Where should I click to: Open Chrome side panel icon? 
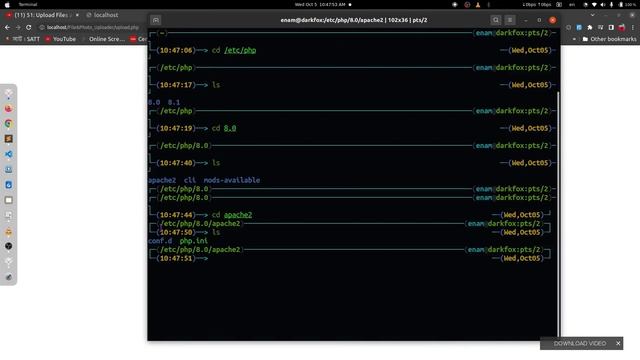point(611,27)
